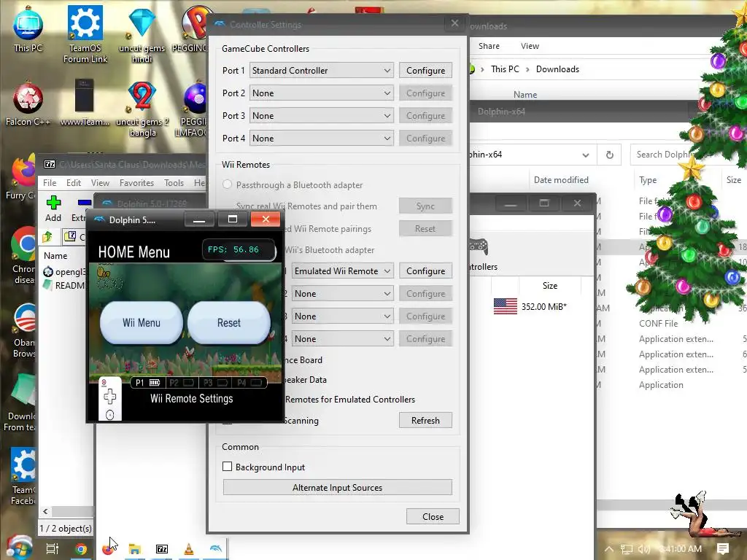Screen dimensions: 747x560
Task: Open Port 2 controller dropdown
Action: pyautogui.click(x=322, y=93)
